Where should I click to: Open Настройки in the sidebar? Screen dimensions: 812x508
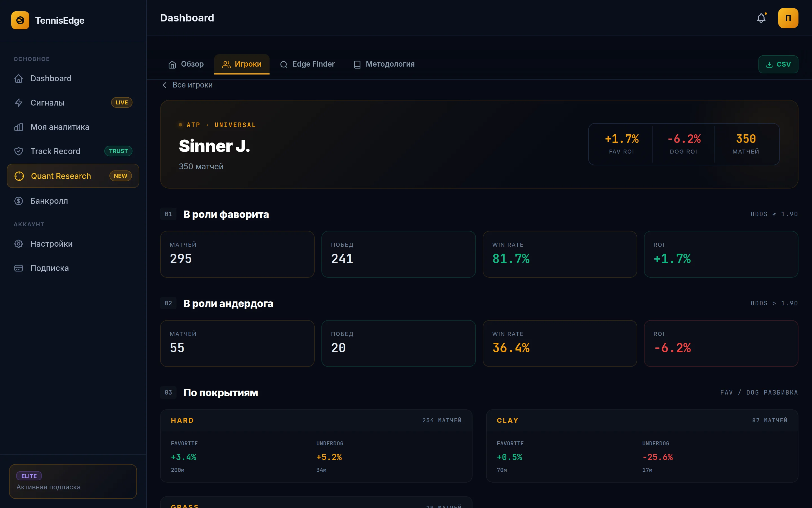click(x=73, y=244)
